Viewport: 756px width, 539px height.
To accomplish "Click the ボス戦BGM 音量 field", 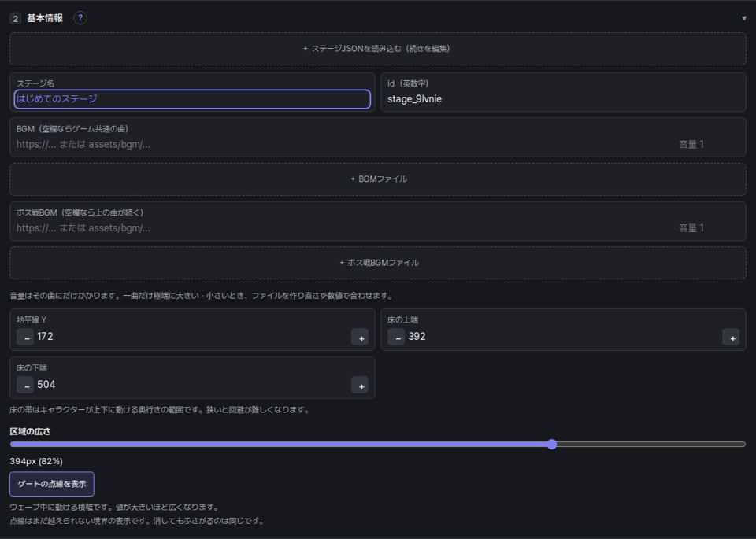I will (x=709, y=228).
